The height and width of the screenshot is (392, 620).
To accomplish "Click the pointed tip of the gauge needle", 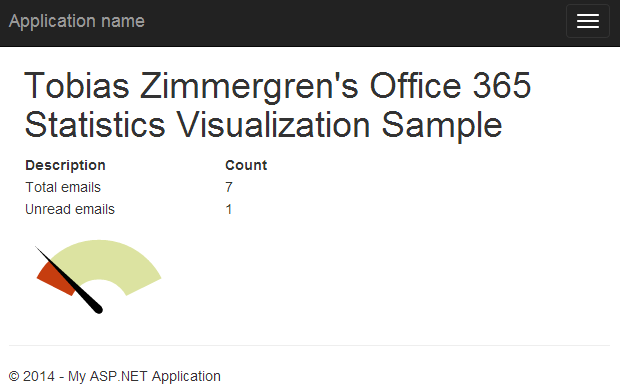I will pyautogui.click(x=36, y=247).
